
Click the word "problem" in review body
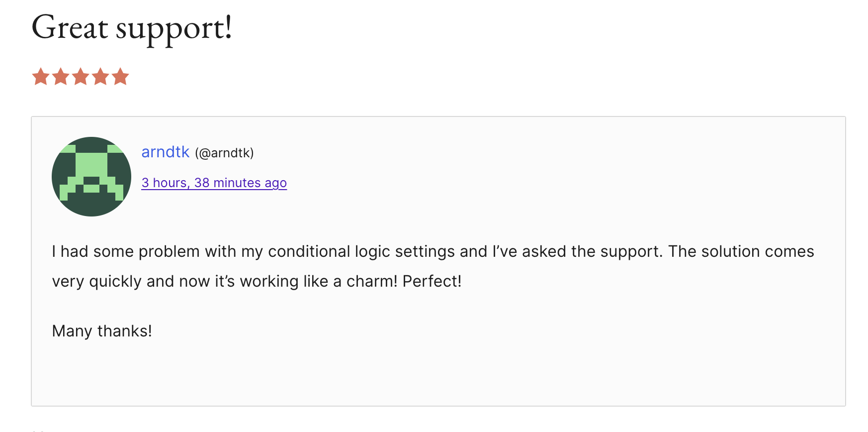169,252
